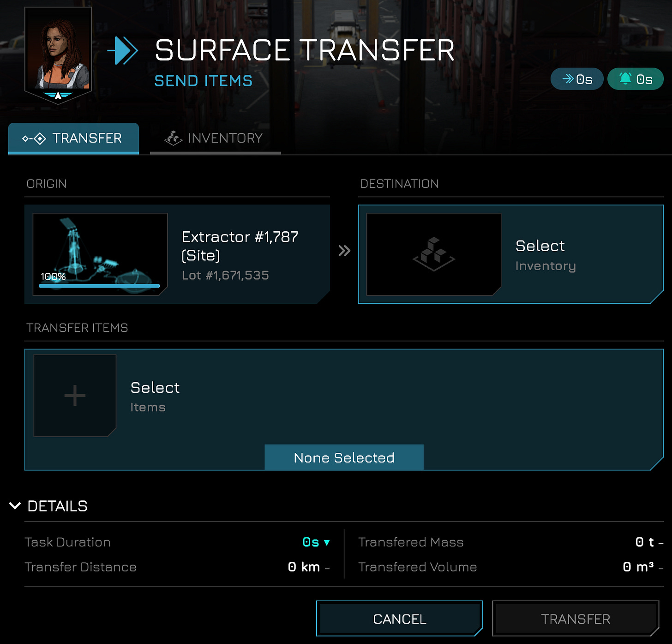Click the stacked cubes destination inventory icon
This screenshot has width=672, height=644.
tap(434, 254)
